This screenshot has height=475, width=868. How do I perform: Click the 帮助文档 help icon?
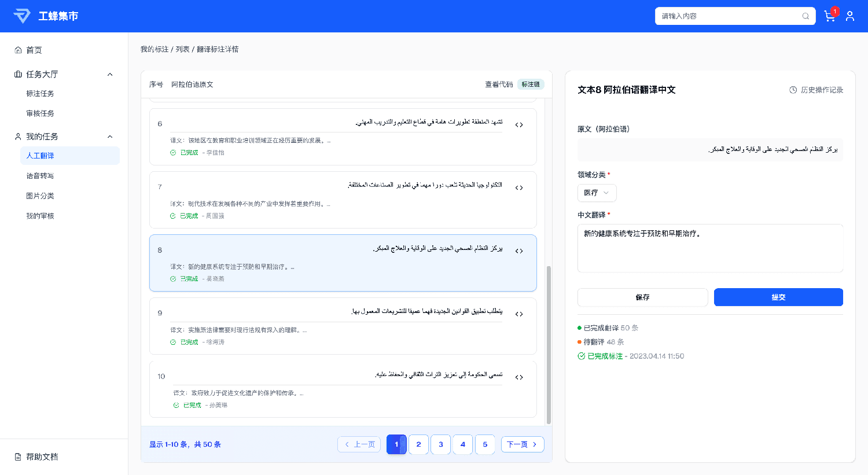point(17,456)
